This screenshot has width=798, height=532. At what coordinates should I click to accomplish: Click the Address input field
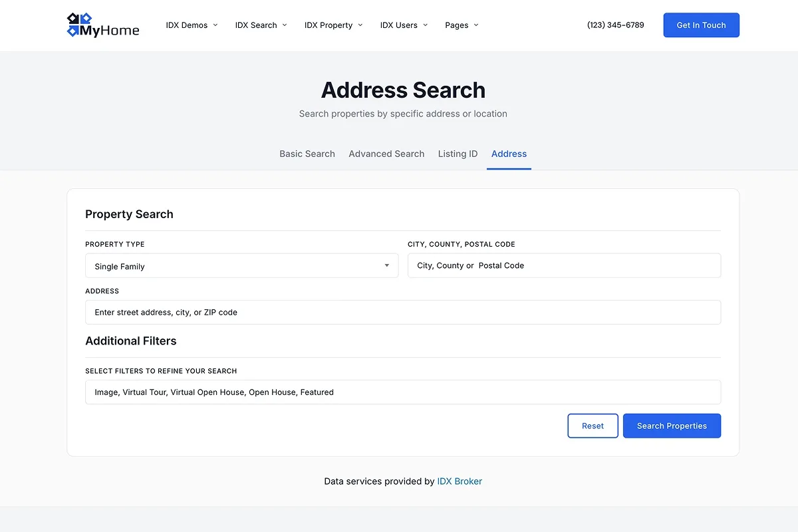[x=403, y=313]
